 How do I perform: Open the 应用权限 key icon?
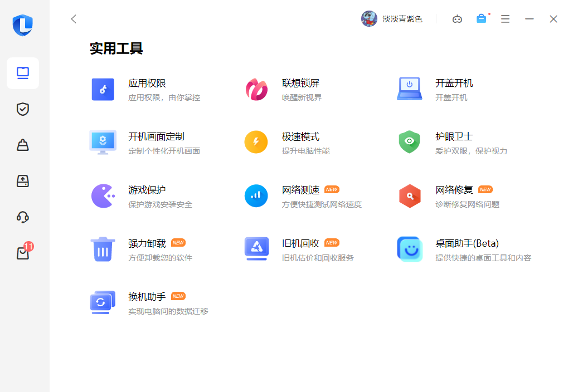tap(103, 90)
